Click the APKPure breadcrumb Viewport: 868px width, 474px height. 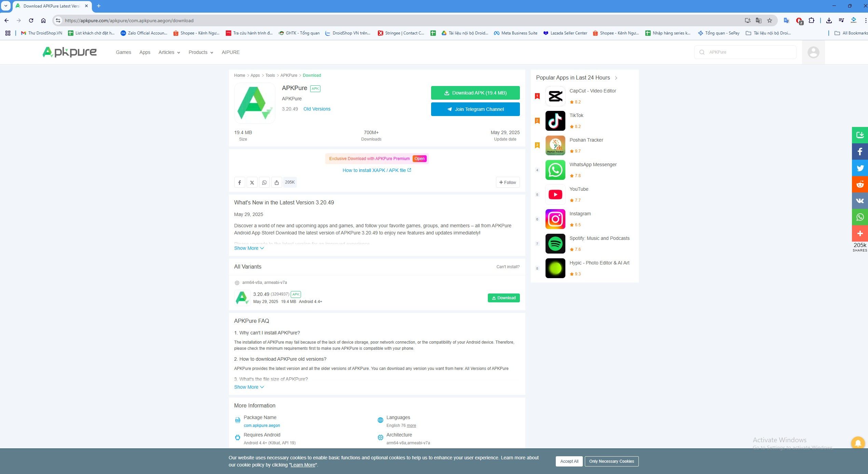[289, 75]
